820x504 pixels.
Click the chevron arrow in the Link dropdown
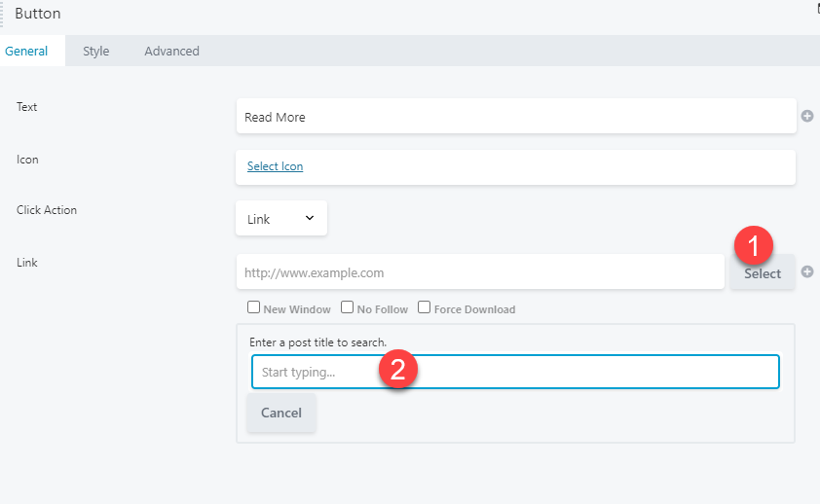310,218
